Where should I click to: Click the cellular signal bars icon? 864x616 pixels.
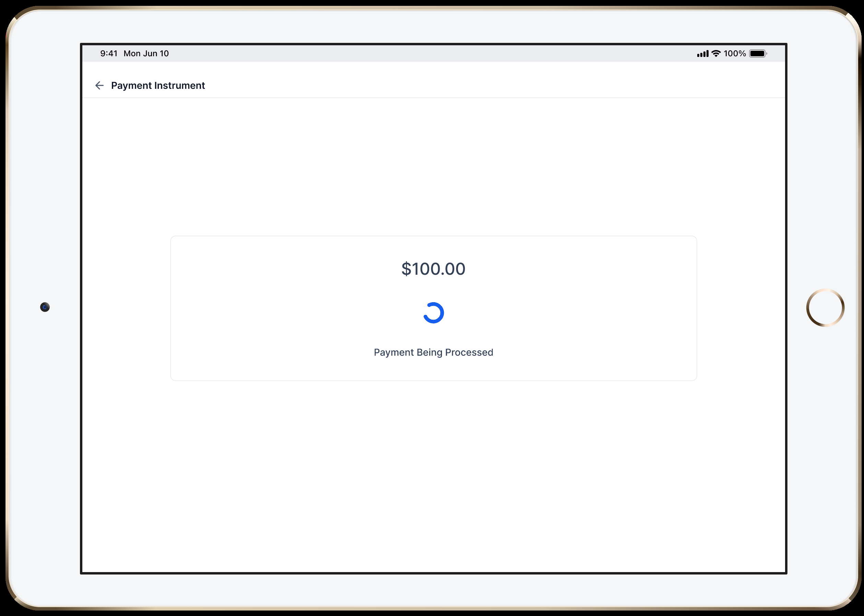coord(702,54)
